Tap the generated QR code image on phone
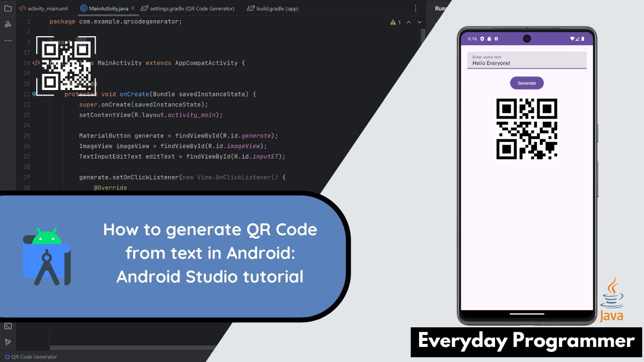Image resolution: width=644 pixels, height=362 pixels. 527,129
